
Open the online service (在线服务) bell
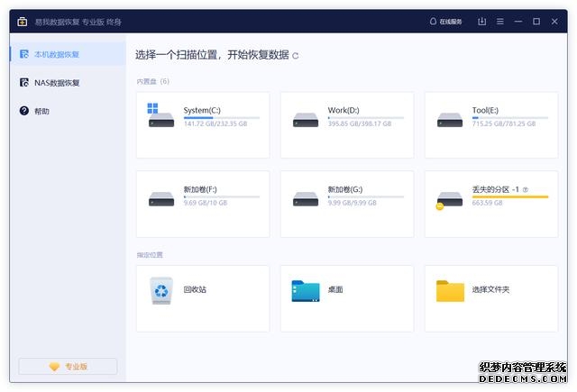[445, 22]
